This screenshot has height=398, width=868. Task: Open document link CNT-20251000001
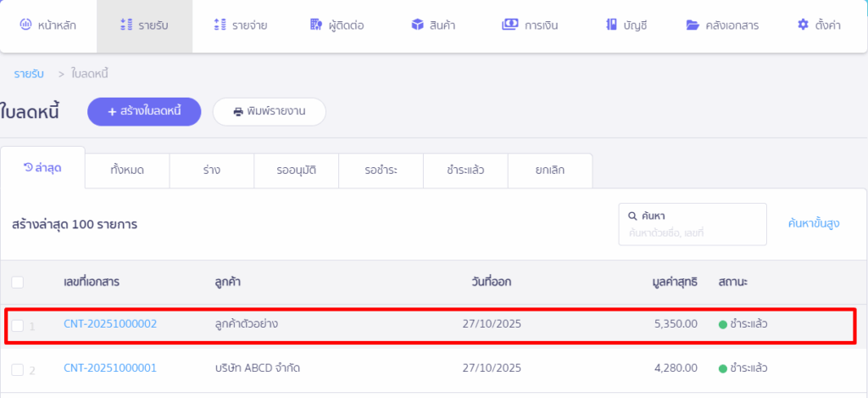coord(110,368)
